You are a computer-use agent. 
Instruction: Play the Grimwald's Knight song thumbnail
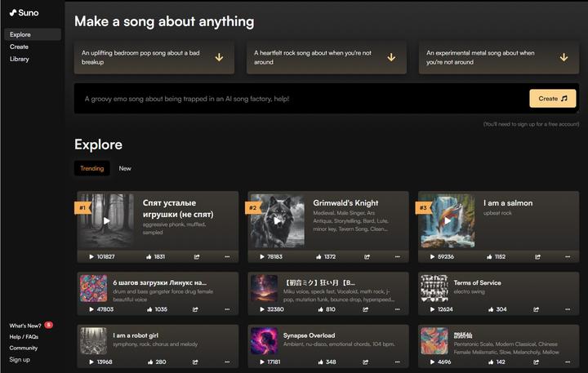pyautogui.click(x=277, y=220)
